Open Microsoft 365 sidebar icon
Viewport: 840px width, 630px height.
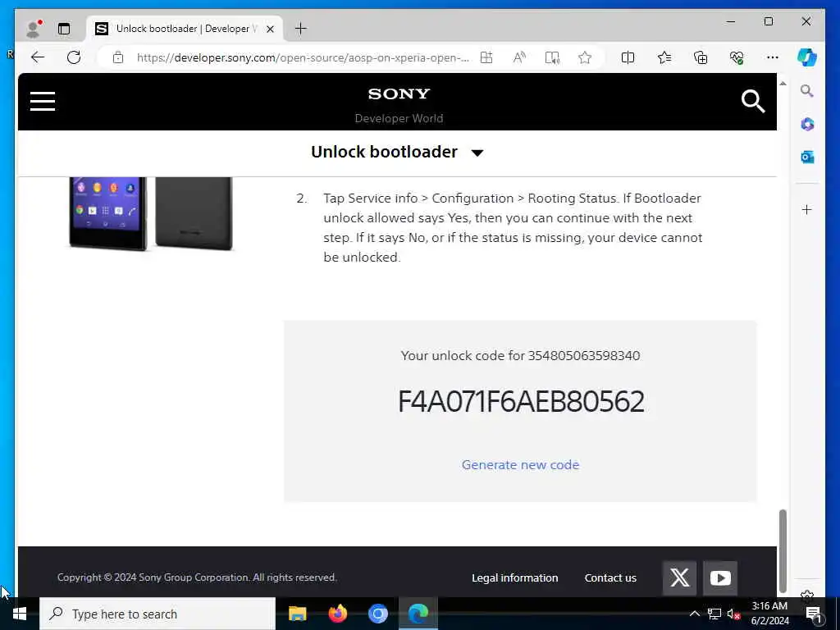[807, 125]
